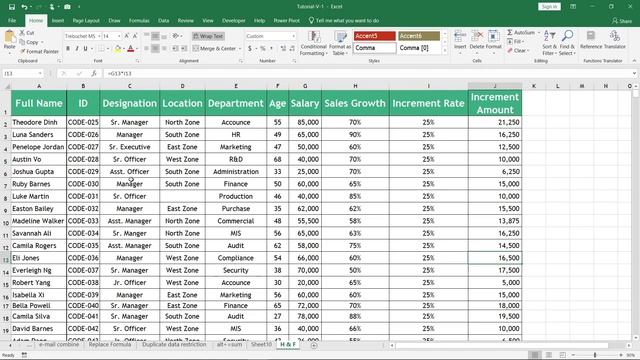The width and height of the screenshot is (640, 360).
Task: Apply Percent Style
Action: tap(263, 49)
